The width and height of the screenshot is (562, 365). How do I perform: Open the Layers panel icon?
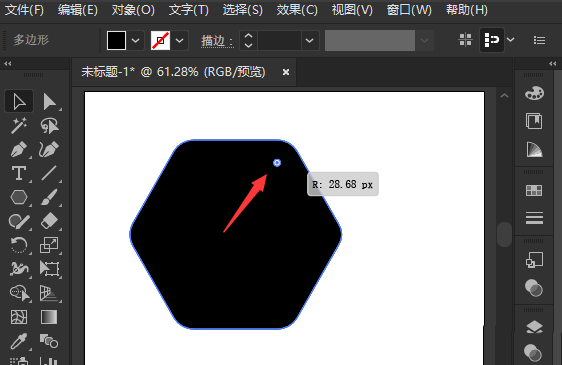(534, 327)
